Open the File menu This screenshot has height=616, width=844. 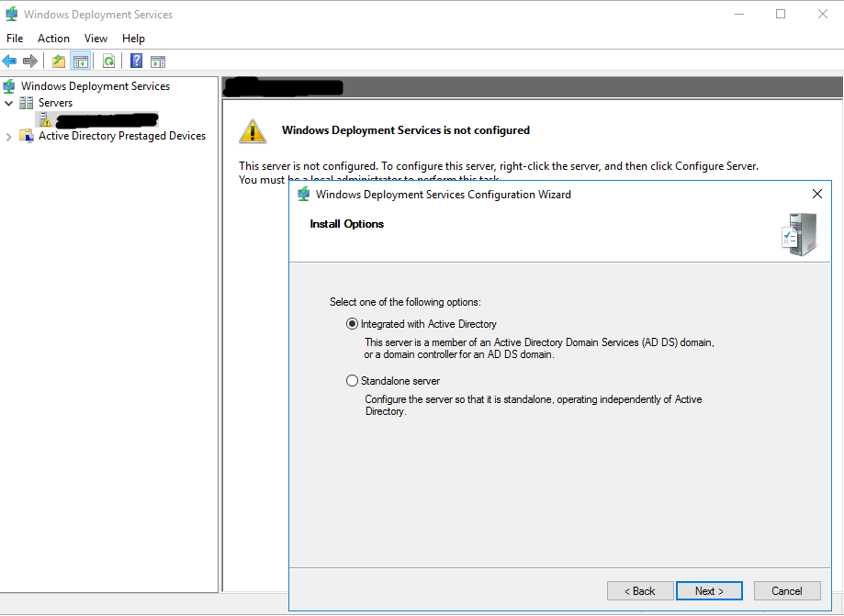[x=15, y=39]
